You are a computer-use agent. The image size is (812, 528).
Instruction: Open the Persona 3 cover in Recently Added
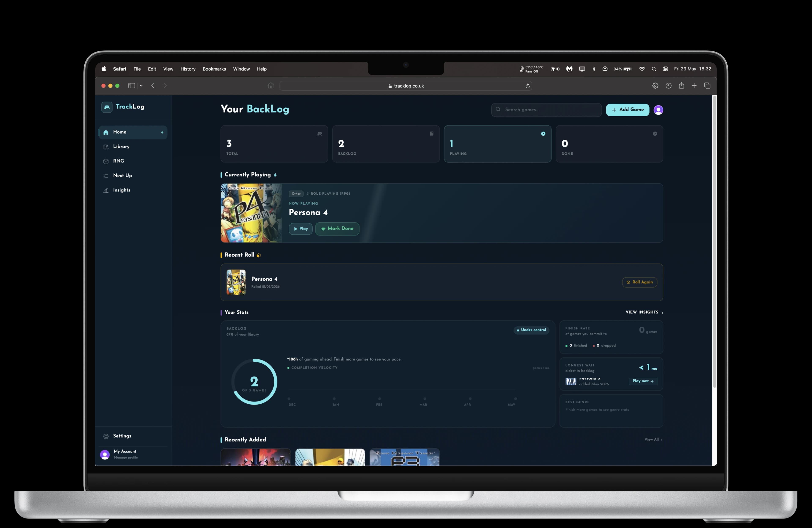pos(404,457)
